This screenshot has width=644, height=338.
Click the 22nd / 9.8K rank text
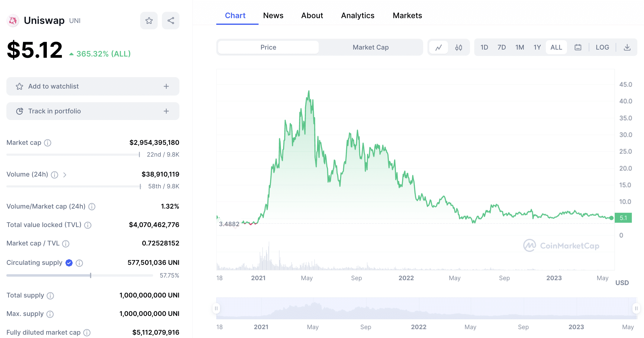163,154
